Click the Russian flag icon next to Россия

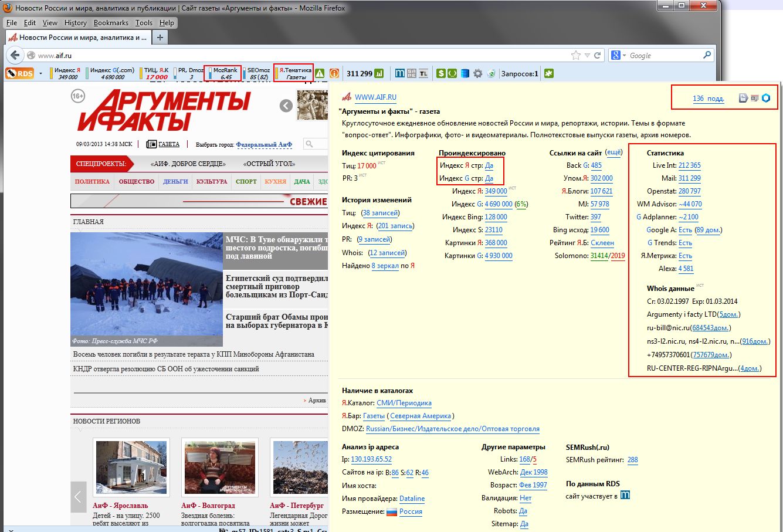(x=392, y=511)
